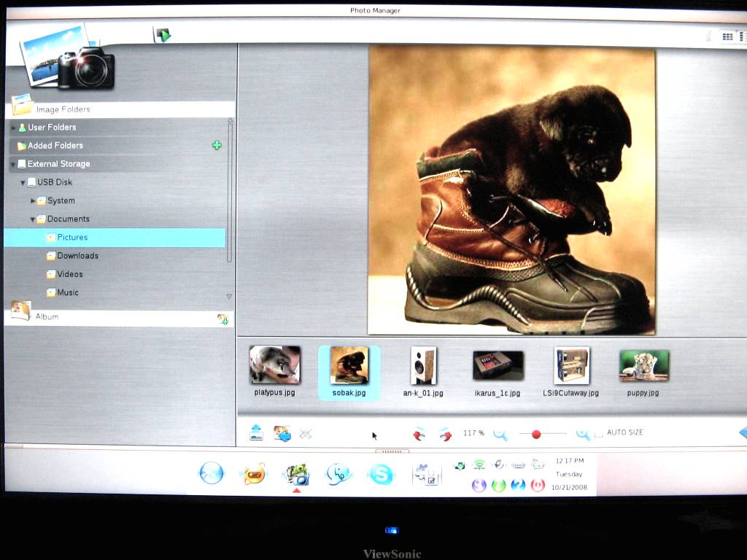Screen dimensions: 747x560
Task: Open Skype from the dock
Action: click(382, 474)
